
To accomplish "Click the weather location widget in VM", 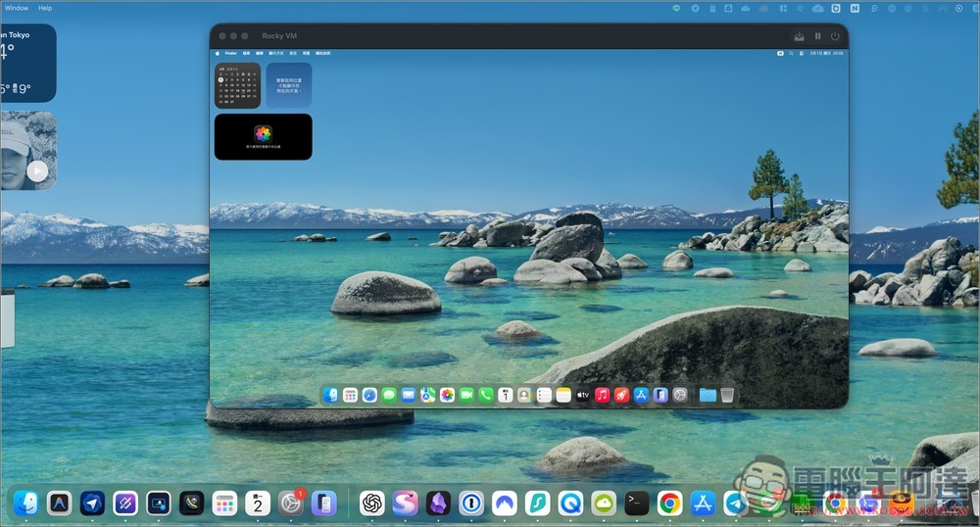I will pos(289,85).
